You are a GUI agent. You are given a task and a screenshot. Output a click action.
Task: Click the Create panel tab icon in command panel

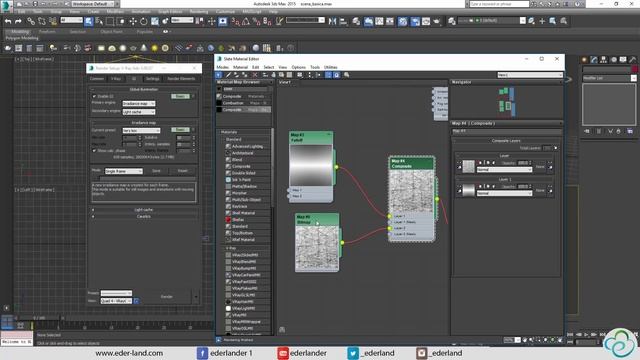(x=584, y=60)
